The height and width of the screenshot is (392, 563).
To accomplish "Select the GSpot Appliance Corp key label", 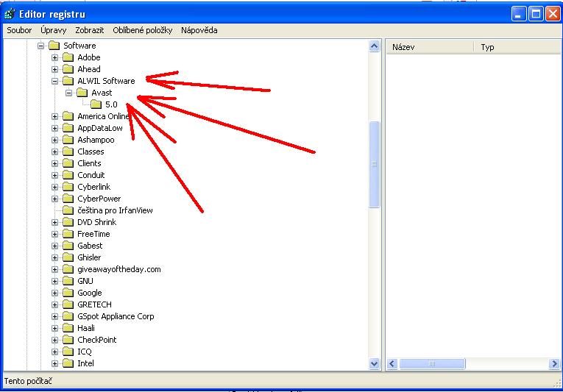I will (116, 316).
